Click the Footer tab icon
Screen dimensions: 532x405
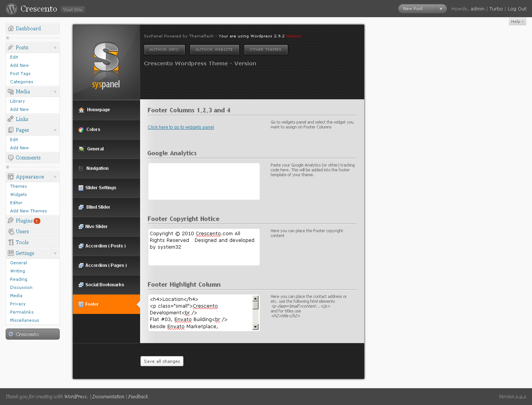tap(81, 304)
